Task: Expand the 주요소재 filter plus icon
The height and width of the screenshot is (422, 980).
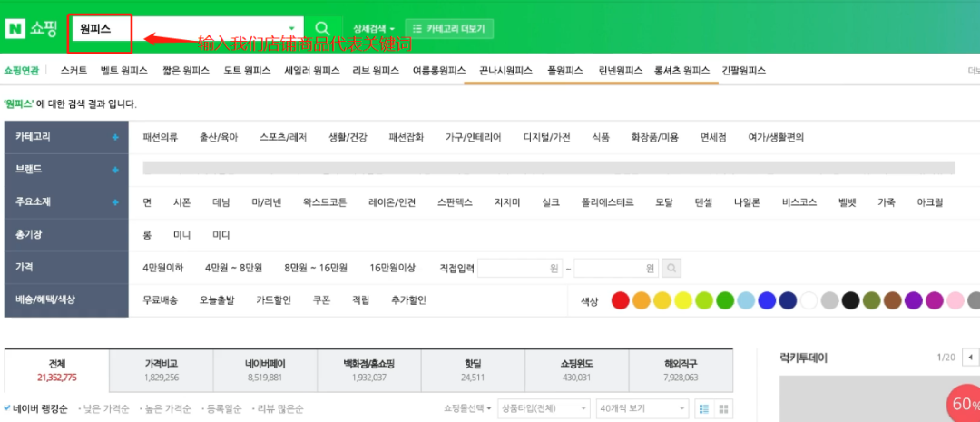Action: point(115,202)
